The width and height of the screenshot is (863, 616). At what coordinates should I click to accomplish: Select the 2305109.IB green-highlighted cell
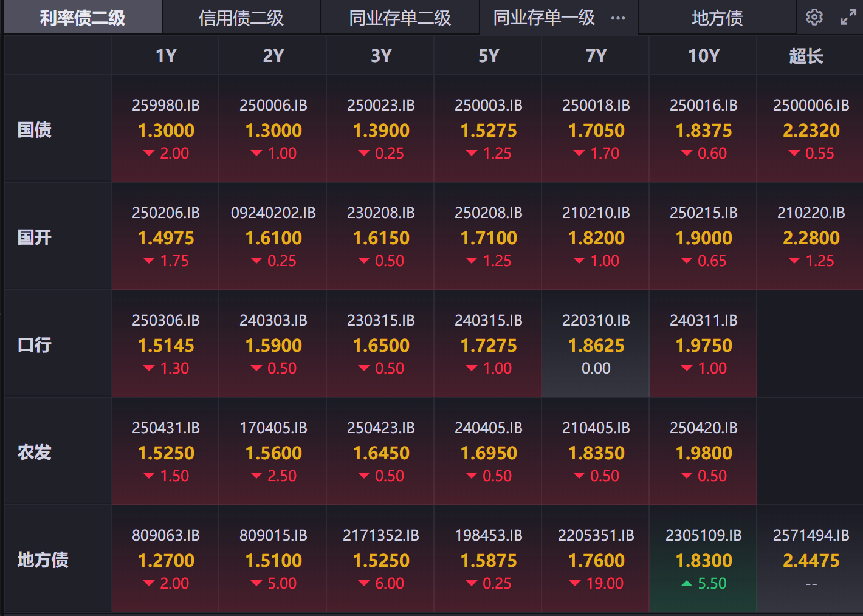point(703,559)
